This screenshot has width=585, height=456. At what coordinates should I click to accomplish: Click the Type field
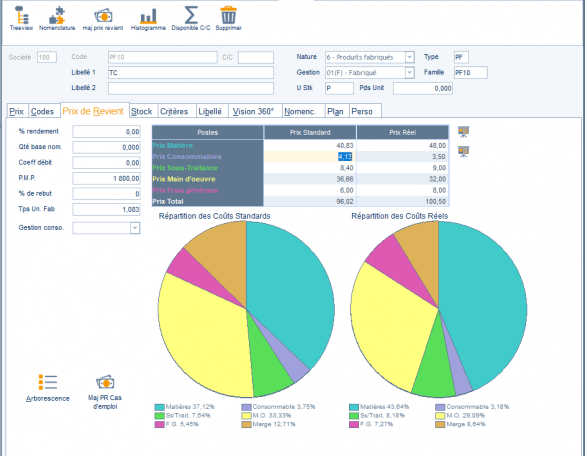[461, 57]
